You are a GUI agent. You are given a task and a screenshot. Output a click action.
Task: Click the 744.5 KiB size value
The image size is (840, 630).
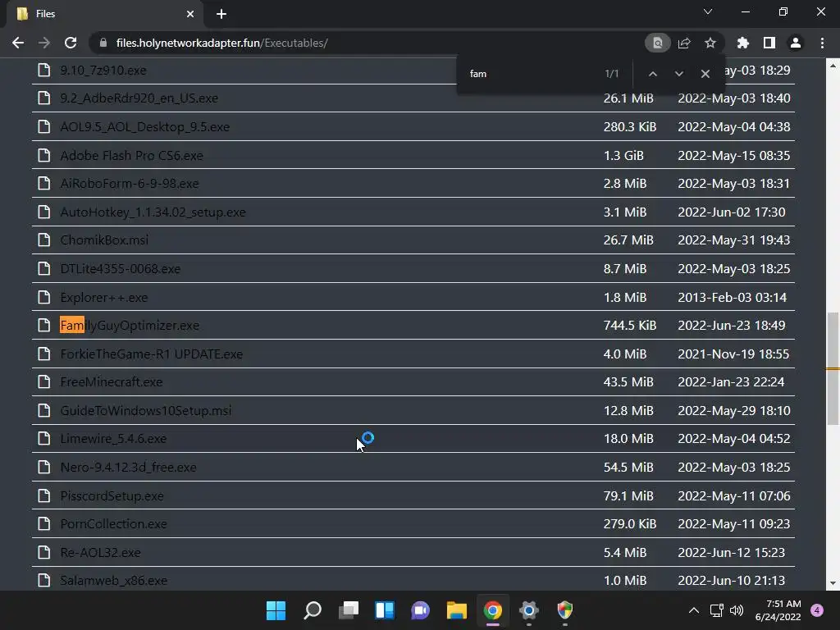(629, 325)
